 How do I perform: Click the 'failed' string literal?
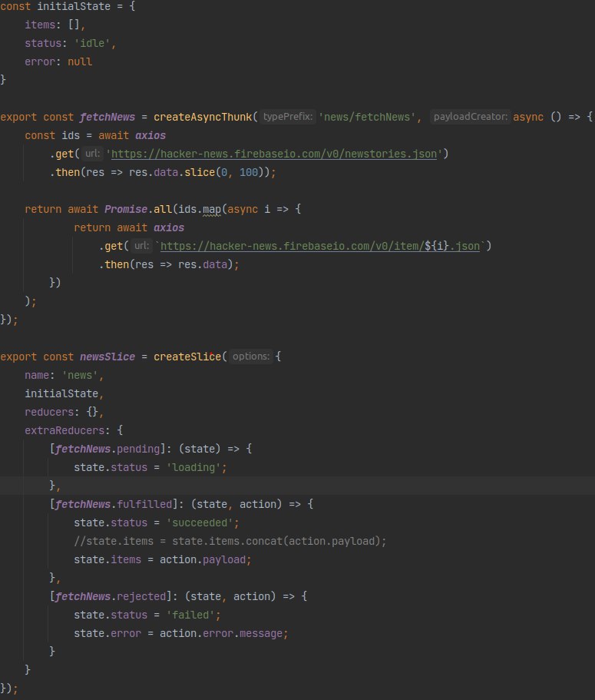(x=190, y=615)
